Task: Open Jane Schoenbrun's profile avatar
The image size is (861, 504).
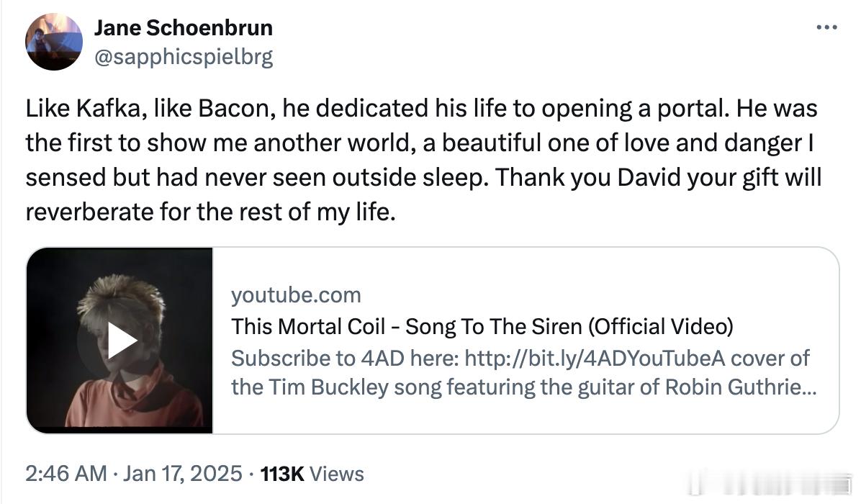Action: (54, 42)
